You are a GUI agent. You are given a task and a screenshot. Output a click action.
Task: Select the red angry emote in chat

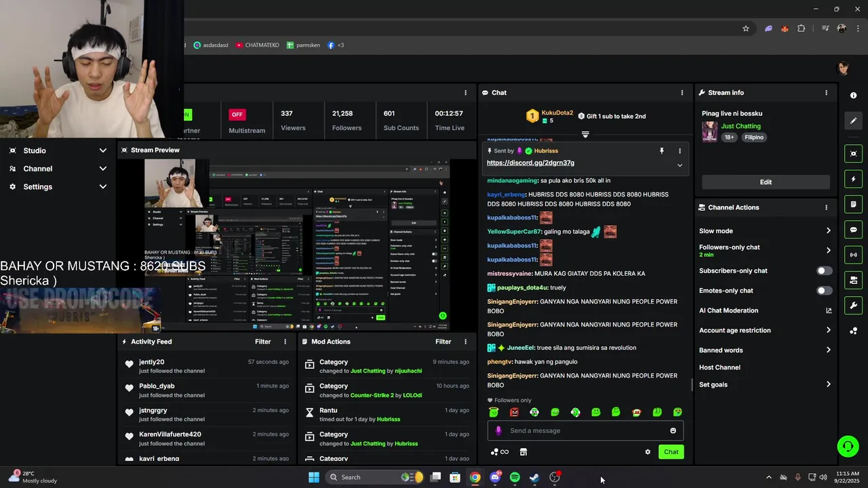pos(514,412)
